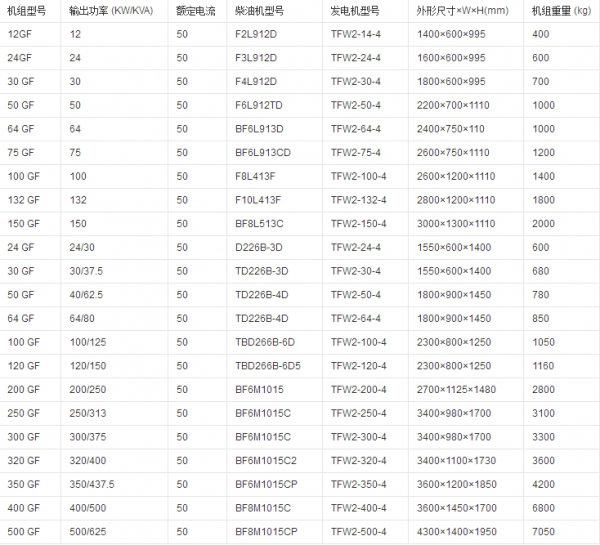Screen dimensions: 600x545
Task: Select generator model TFW2-132-4
Action: click(358, 200)
